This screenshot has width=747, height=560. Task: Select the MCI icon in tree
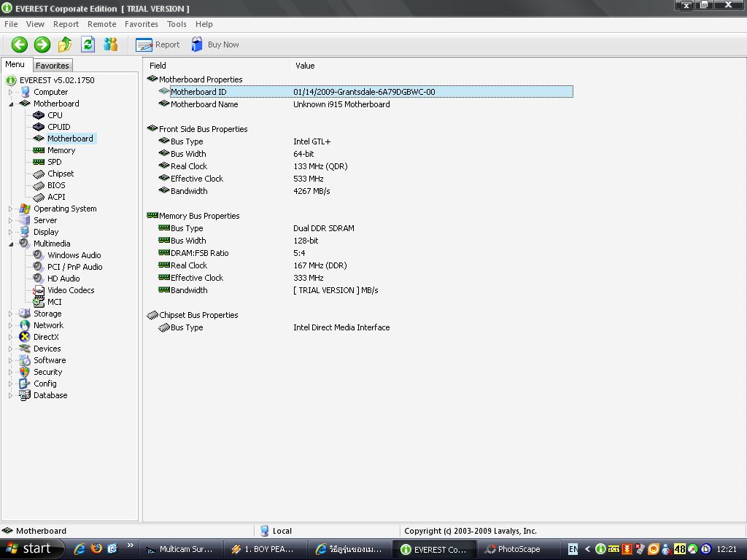pos(39,302)
